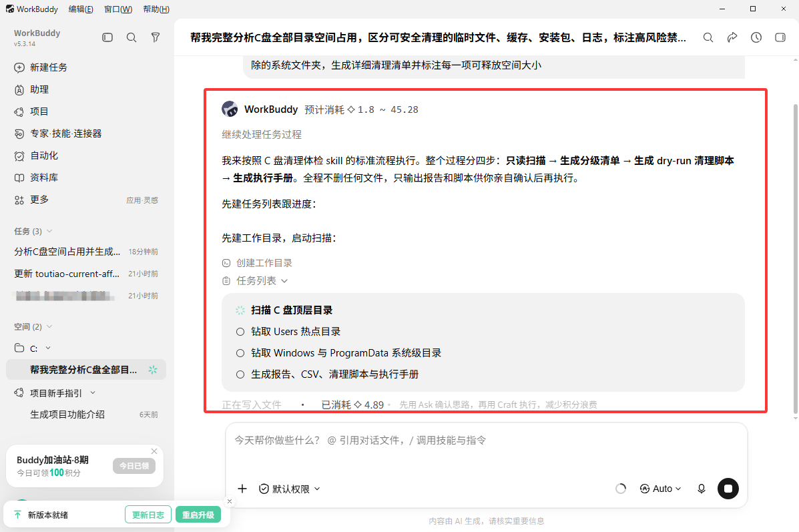Open the Auto model mode dropdown
Screen dimensions: 799x532
pyautogui.click(x=660, y=489)
